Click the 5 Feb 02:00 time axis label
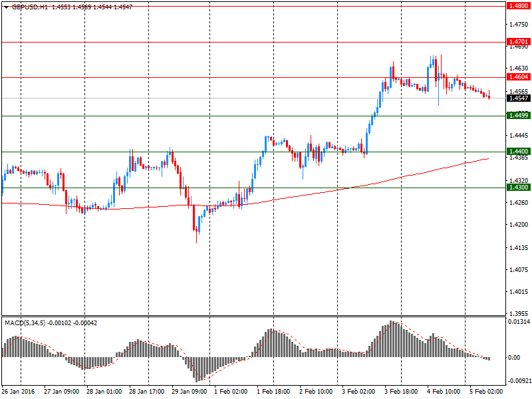This screenshot has width=532, height=399. click(486, 392)
